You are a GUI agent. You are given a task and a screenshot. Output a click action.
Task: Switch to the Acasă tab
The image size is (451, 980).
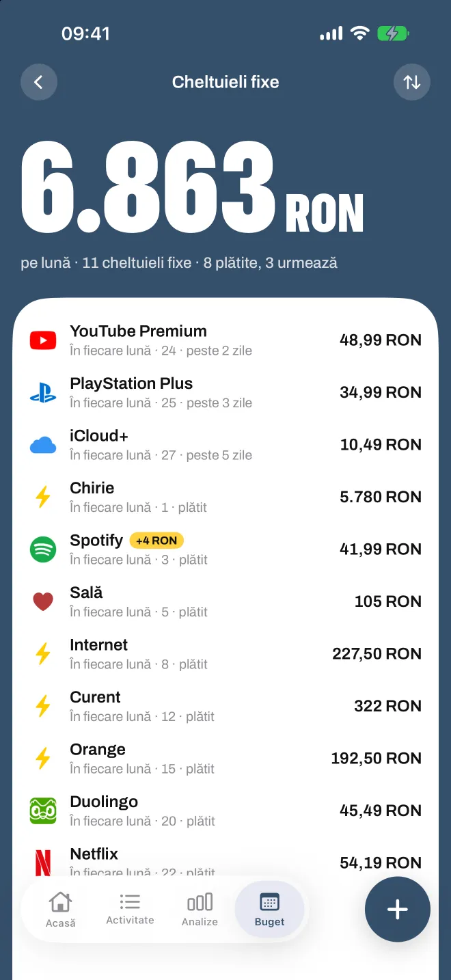[x=61, y=910]
